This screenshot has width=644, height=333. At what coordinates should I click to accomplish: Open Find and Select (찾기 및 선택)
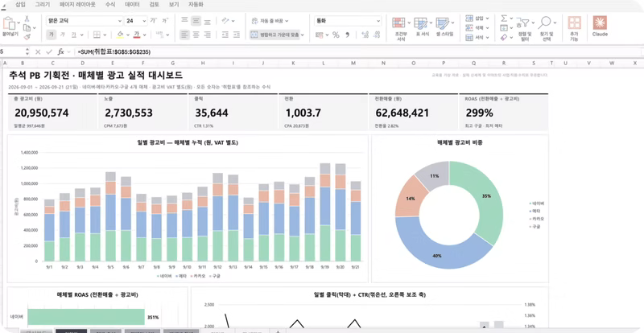pos(547,28)
